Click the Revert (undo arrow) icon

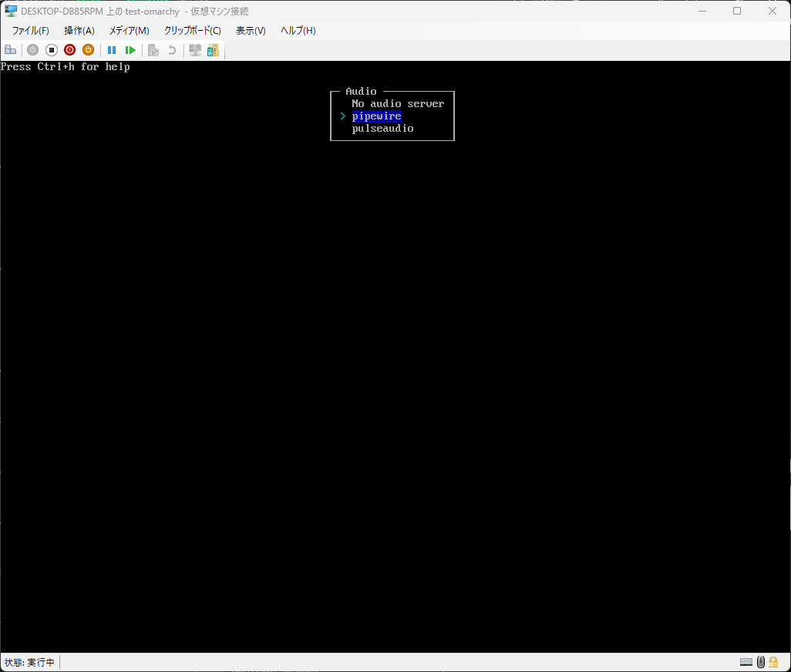click(172, 50)
